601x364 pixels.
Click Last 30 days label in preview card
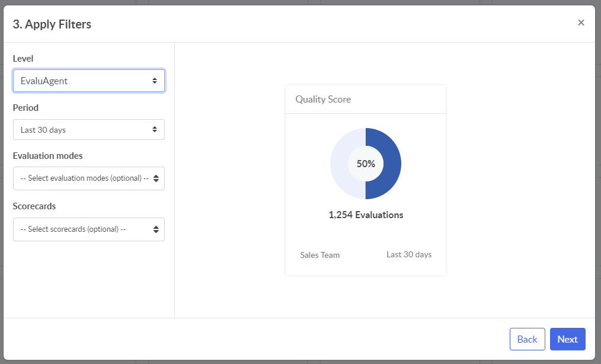pos(409,255)
